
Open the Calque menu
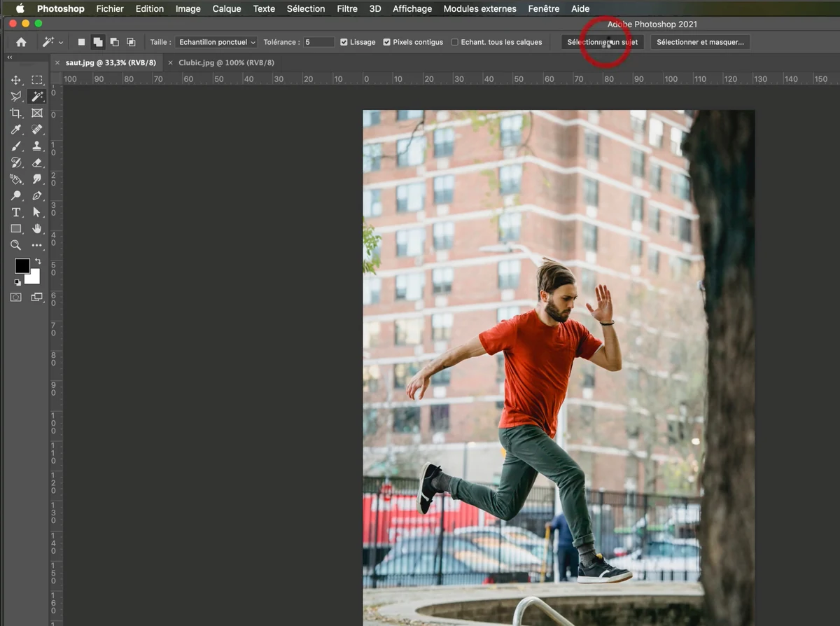point(227,9)
